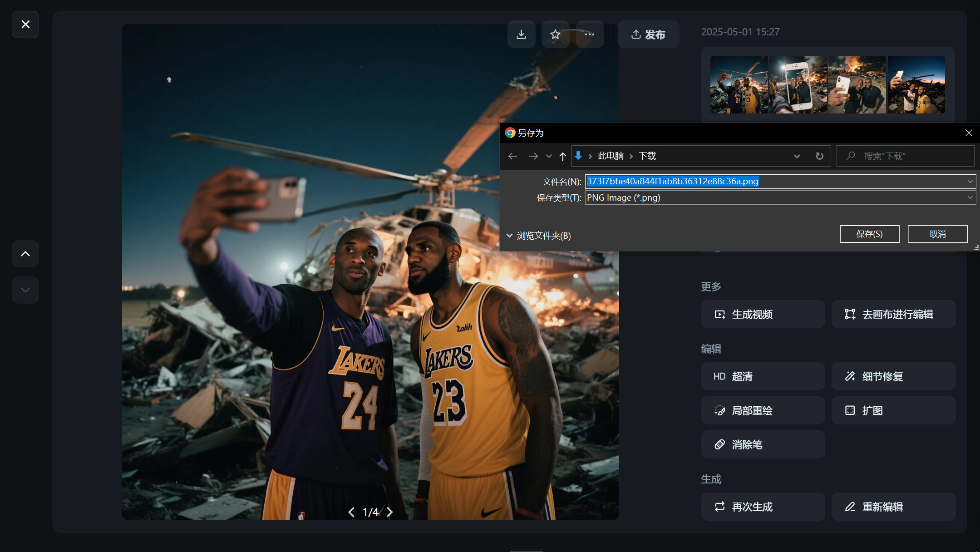
Task: Close the image viewer with X button
Action: (25, 25)
